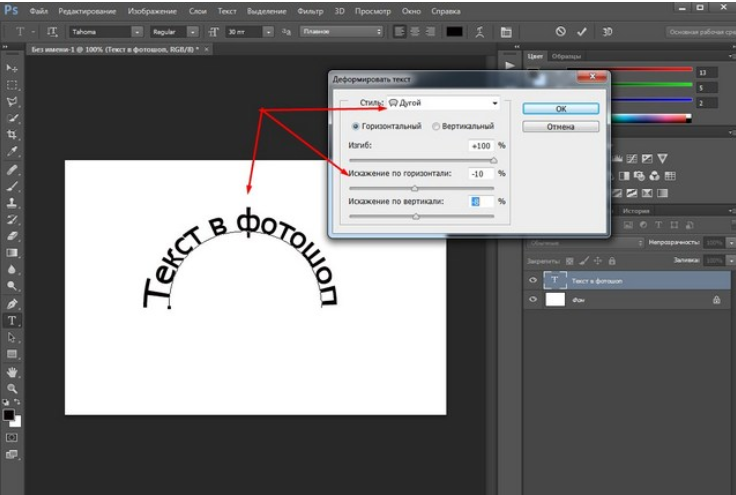The width and height of the screenshot is (736, 495).
Task: Hide the Текст в фотошоп layer
Action: point(532,281)
